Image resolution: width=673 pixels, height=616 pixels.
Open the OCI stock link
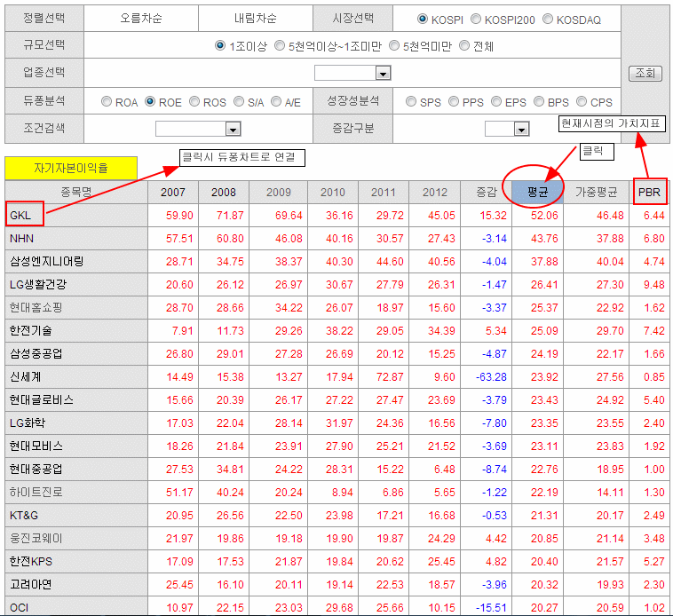pos(20,607)
